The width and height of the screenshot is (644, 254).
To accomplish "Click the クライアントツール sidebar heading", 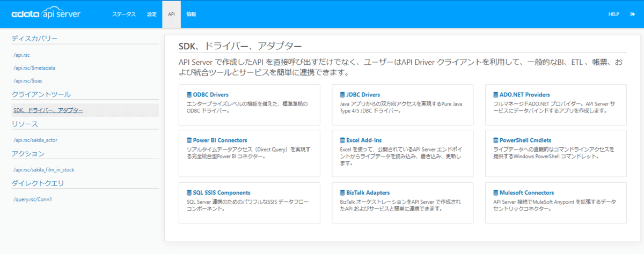I will pyautogui.click(x=41, y=94).
